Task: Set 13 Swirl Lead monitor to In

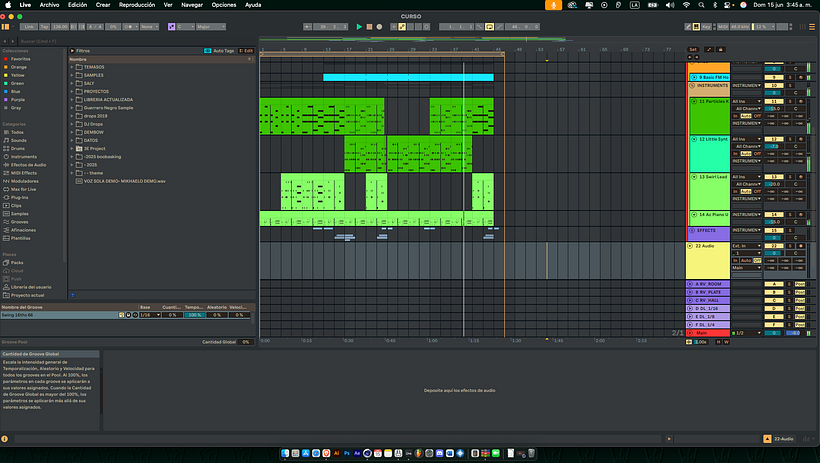Action: tap(735, 191)
